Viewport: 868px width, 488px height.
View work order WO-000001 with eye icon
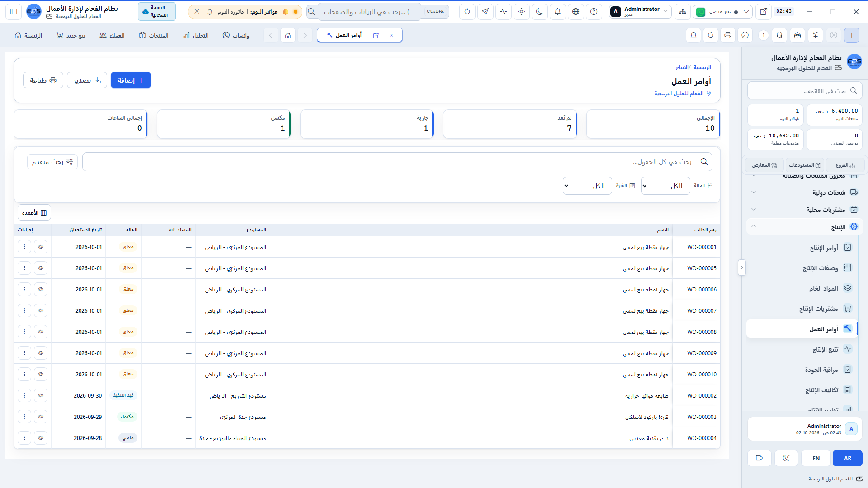(x=41, y=247)
